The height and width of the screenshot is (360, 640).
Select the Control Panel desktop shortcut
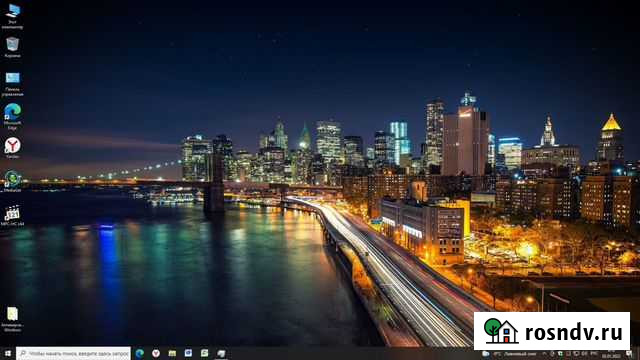[x=12, y=84]
